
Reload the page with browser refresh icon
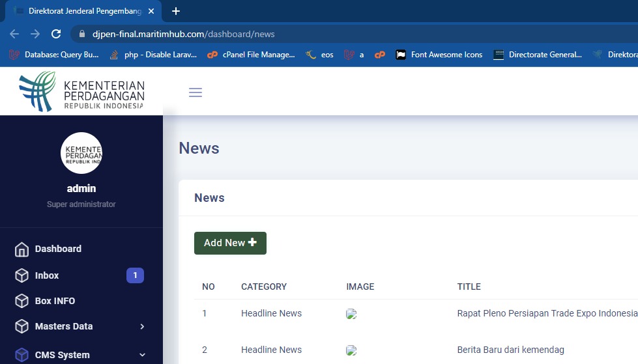click(x=56, y=34)
